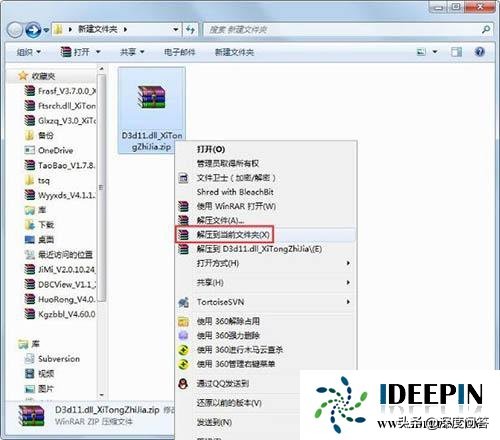
Task: Click the QQ penguin icon 通过QQ发送到
Action: point(183,384)
